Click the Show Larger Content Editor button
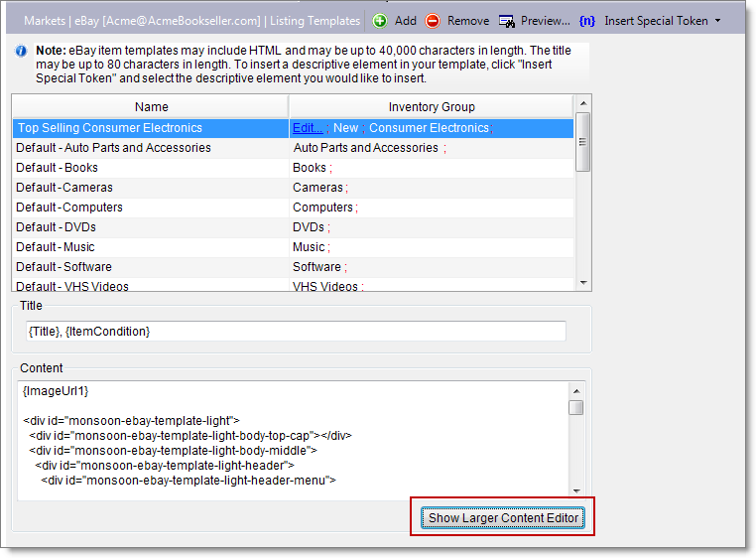 point(503,518)
